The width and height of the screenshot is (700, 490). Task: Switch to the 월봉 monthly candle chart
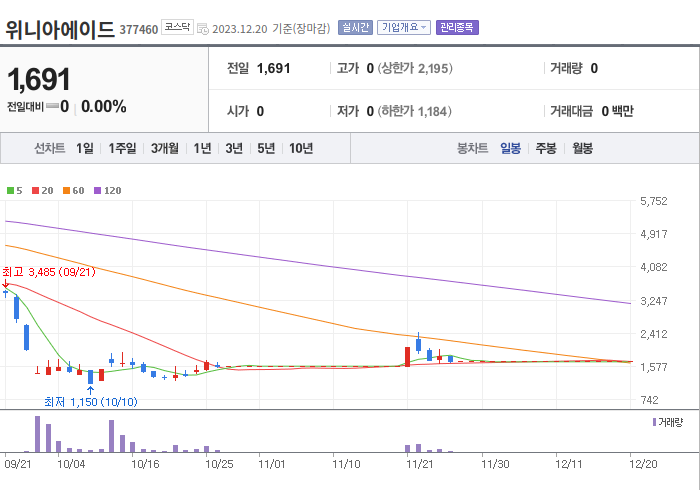tap(583, 148)
